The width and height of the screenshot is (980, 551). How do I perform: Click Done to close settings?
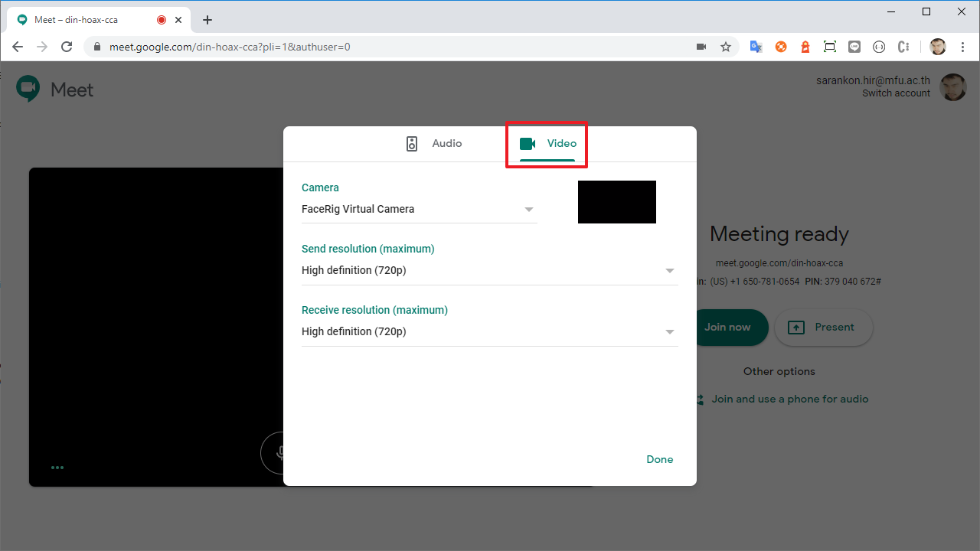point(660,459)
